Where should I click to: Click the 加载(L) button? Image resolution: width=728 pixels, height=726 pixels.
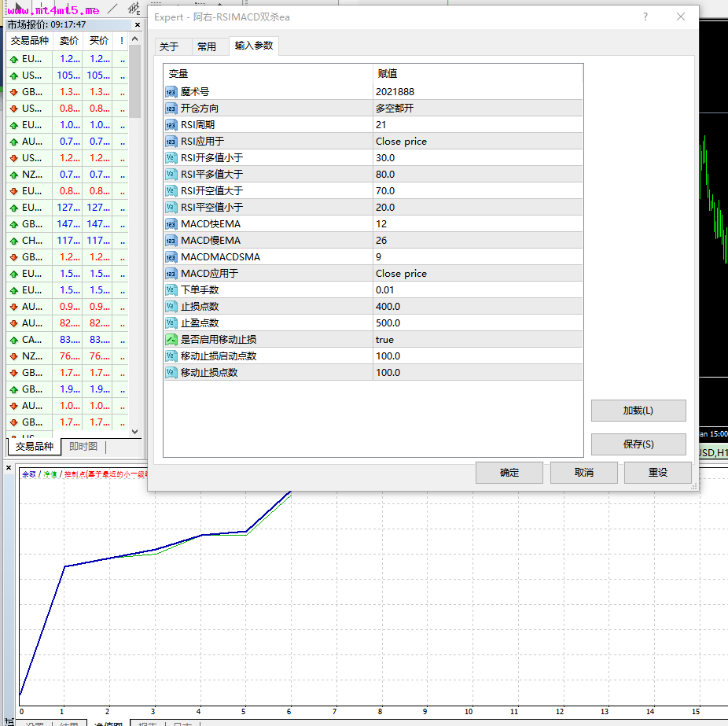638,411
